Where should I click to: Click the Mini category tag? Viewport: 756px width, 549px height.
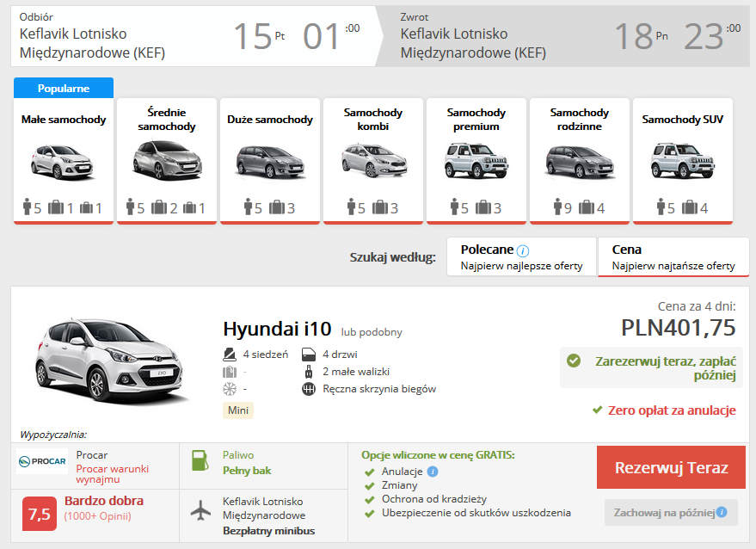(238, 410)
